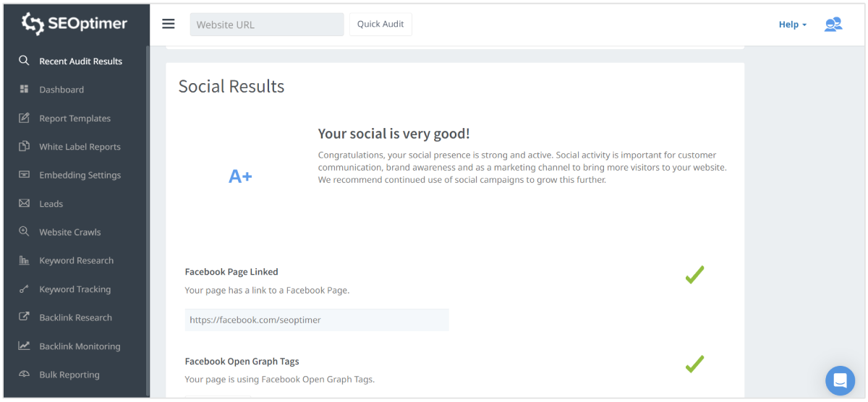Click the Keyword Research chart icon

24,260
